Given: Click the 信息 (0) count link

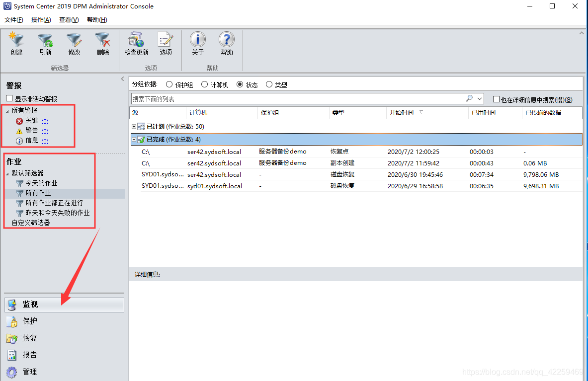Looking at the screenshot, I should [x=45, y=141].
